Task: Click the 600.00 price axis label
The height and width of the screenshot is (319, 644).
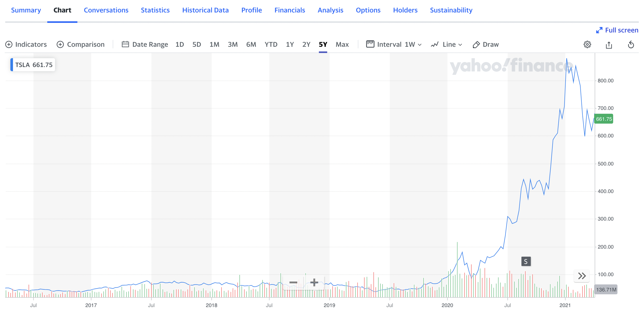Action: [606, 136]
